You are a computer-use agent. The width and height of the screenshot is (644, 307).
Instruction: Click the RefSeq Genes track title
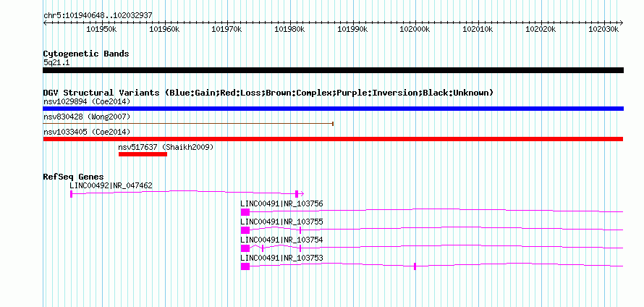[73, 177]
